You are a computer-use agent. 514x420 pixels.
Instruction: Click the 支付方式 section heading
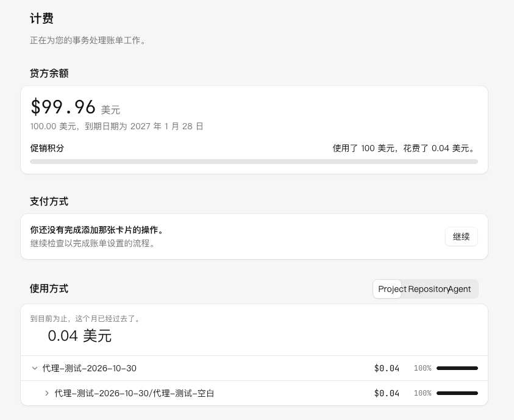click(49, 201)
